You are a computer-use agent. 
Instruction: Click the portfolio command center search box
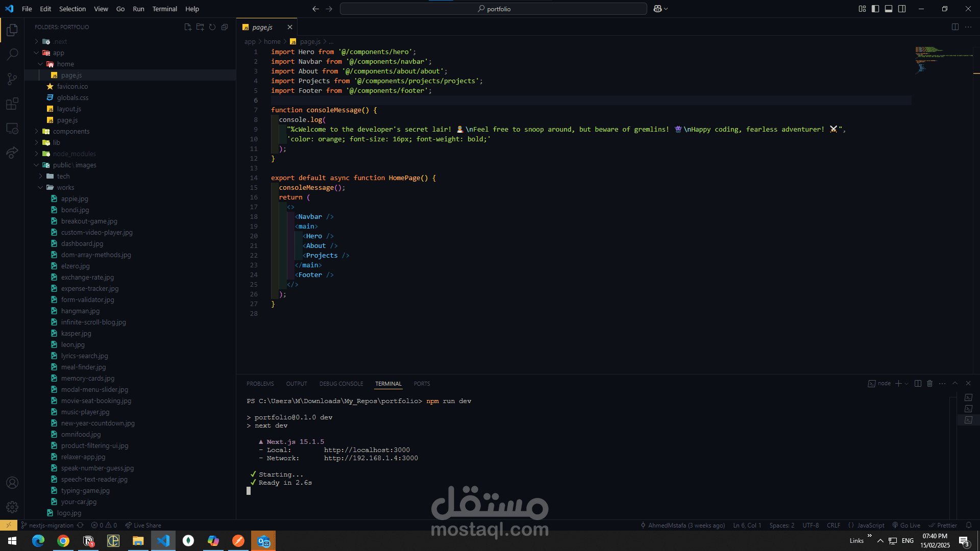[494, 9]
